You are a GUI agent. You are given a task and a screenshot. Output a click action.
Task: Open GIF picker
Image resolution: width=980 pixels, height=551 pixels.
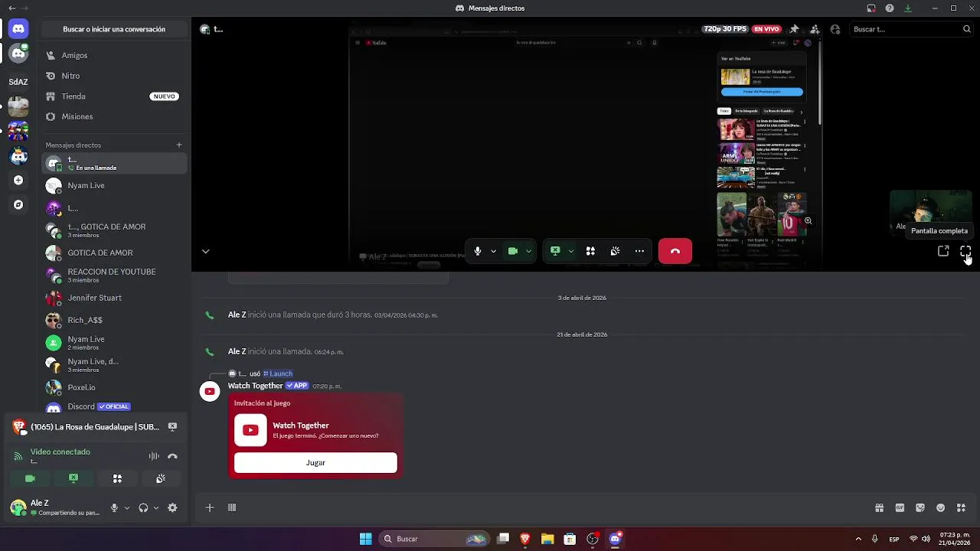coord(900,507)
